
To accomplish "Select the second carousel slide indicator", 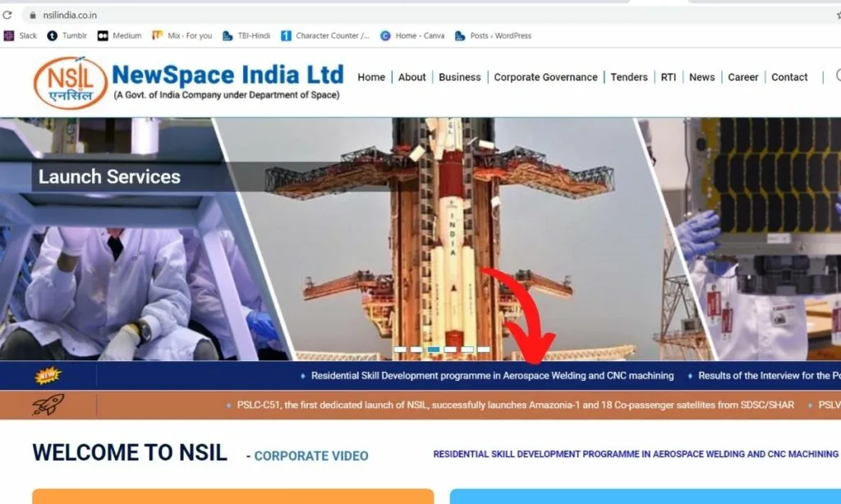I will pyautogui.click(x=416, y=350).
